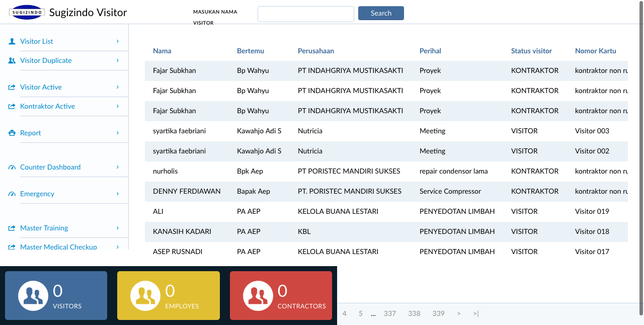Click the Visitor Active share icon

(12, 87)
